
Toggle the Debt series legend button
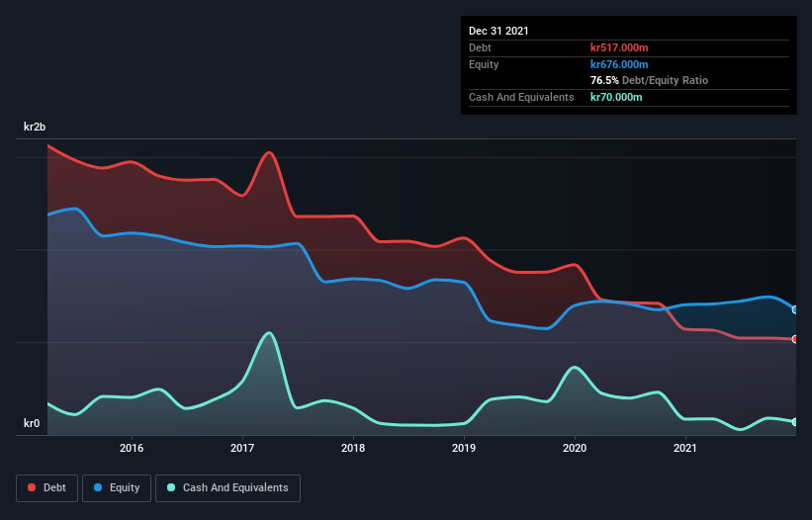tap(46, 488)
